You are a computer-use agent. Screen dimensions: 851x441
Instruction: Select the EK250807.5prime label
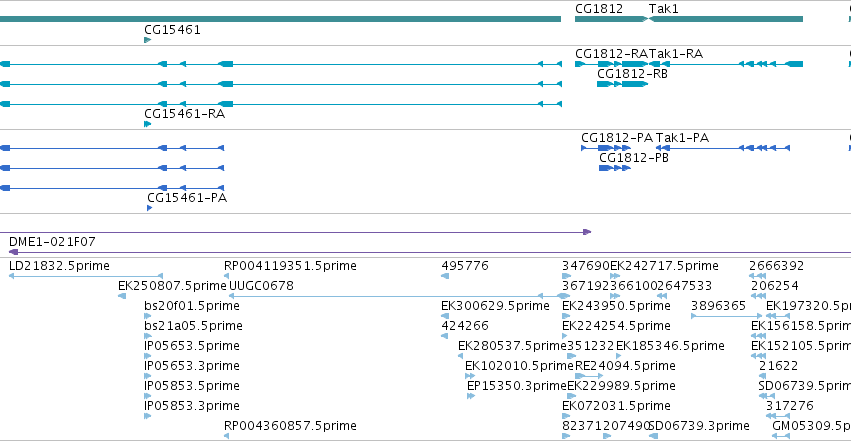click(x=172, y=286)
